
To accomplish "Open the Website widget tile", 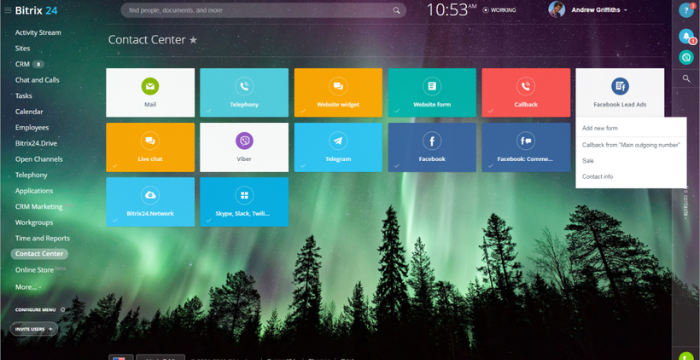I will (x=338, y=92).
